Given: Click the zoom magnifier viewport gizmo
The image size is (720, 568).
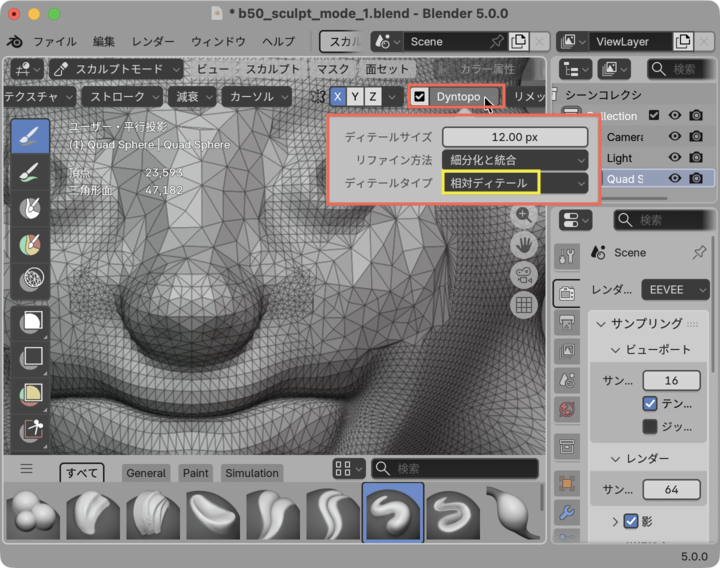Looking at the screenshot, I should (523, 215).
